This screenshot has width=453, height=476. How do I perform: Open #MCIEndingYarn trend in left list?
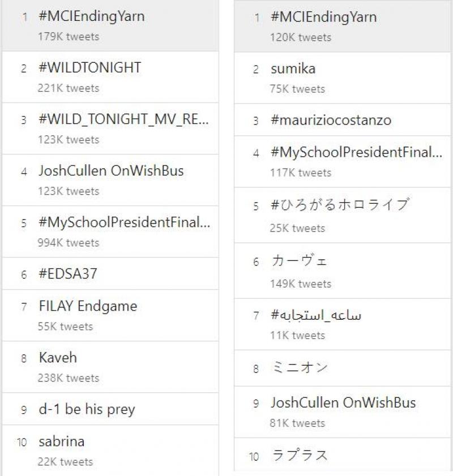pos(92,16)
